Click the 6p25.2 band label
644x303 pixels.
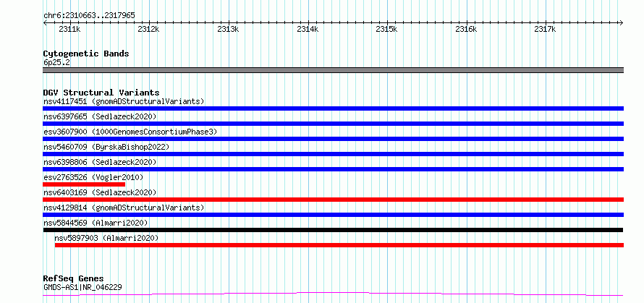click(x=56, y=62)
